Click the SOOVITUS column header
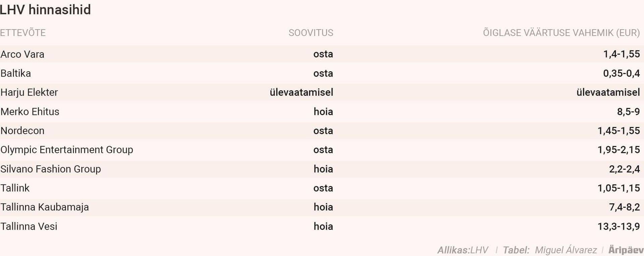The image size is (644, 256). [311, 33]
